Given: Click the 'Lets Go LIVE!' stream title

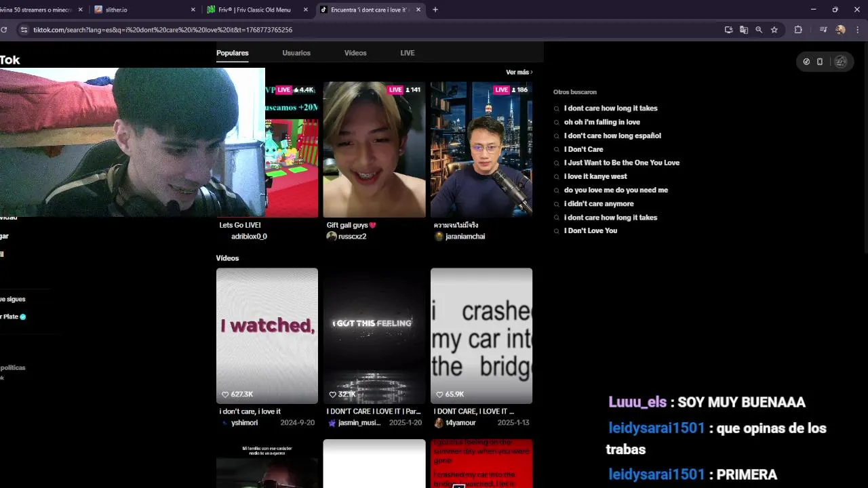Looking at the screenshot, I should [240, 225].
